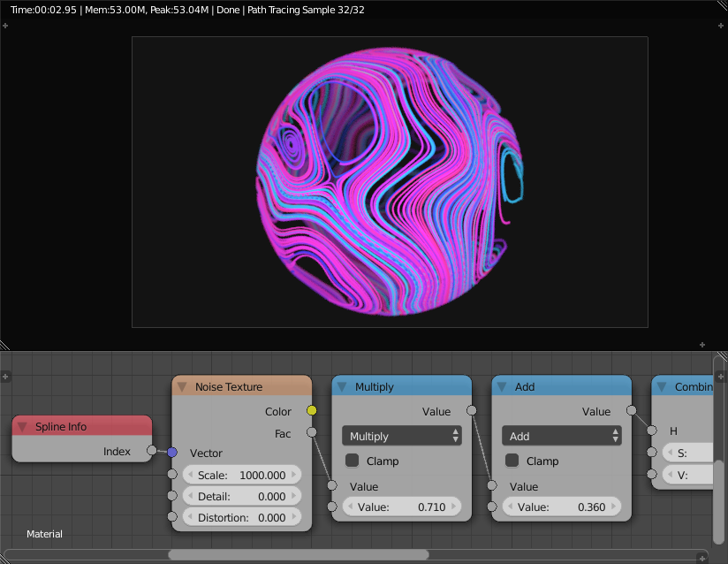728x564 pixels.
Task: Enable Clamp on the Multiply node
Action: point(353,461)
